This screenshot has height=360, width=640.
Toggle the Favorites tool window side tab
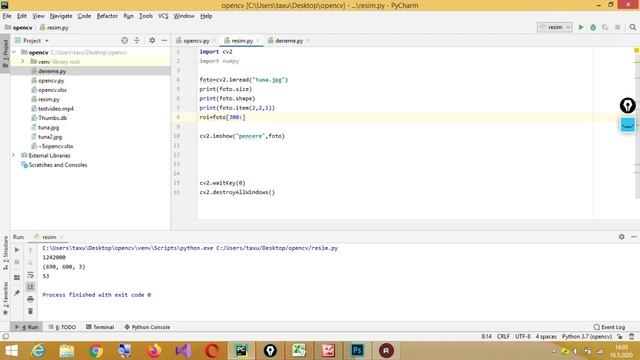pos(5,299)
